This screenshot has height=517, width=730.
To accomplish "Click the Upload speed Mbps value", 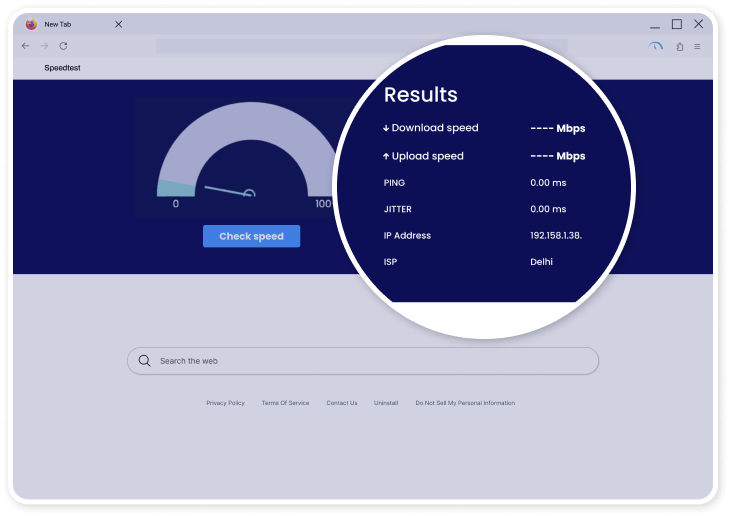I will (558, 156).
